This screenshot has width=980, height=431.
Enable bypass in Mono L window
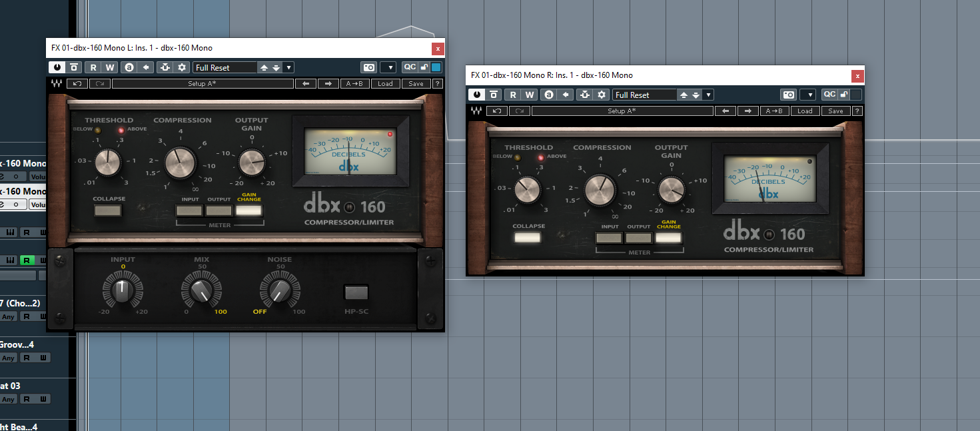[x=74, y=67]
